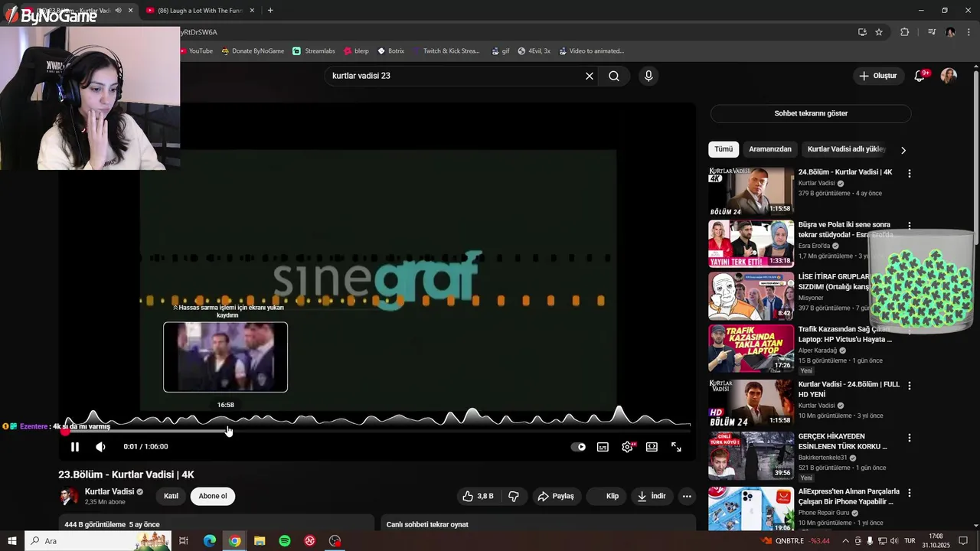The image size is (980, 551).
Task: Select the Kurtlar Vadisi adlı yükleyen chip
Action: (x=846, y=149)
